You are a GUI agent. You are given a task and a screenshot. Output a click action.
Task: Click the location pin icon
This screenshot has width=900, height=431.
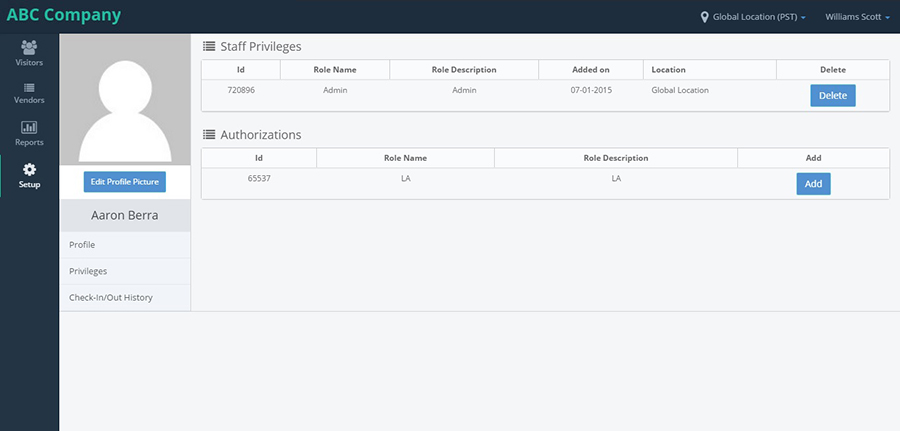[x=705, y=17]
